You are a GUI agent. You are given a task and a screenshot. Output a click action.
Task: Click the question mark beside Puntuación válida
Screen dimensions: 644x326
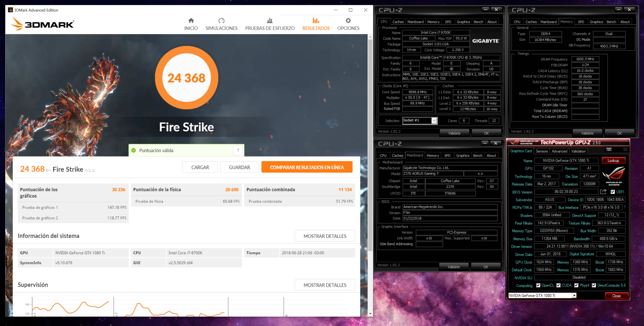238,150
